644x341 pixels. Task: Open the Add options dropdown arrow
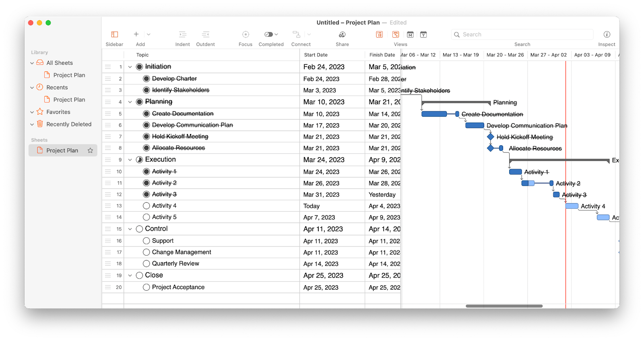point(149,35)
